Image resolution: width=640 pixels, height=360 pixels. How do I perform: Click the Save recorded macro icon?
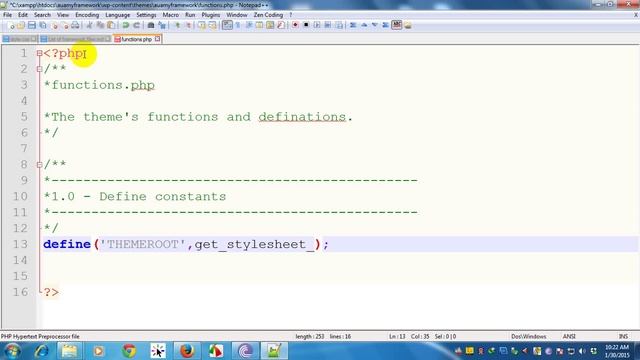(339, 25)
